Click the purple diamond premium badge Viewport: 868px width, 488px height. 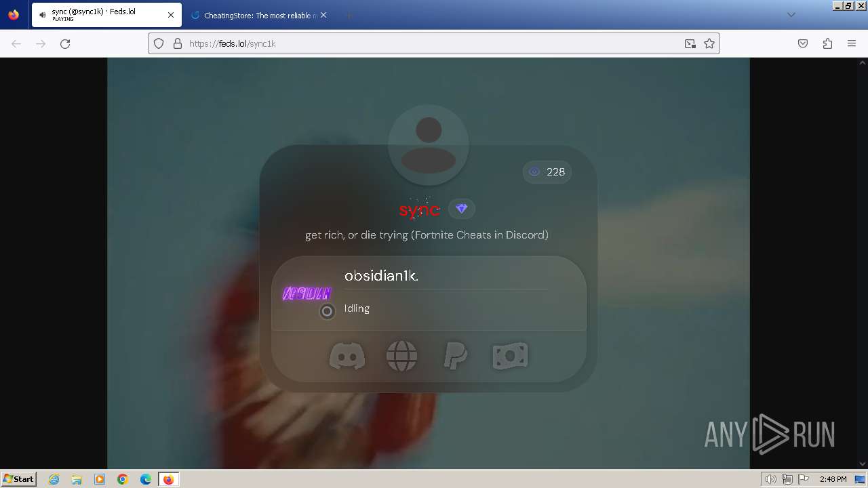pos(462,209)
